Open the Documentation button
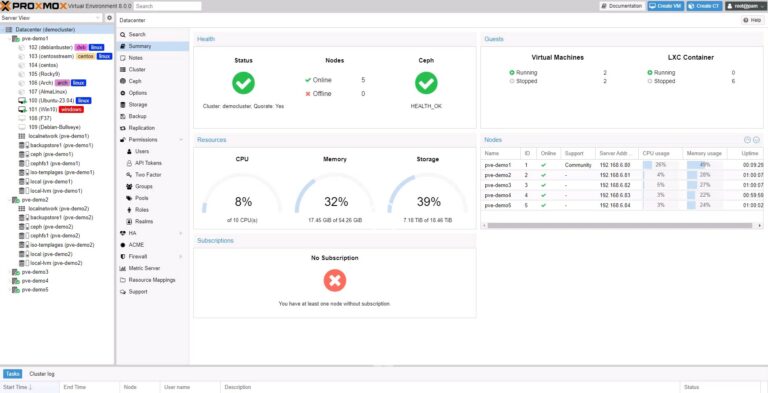Image resolution: width=768 pixels, height=393 pixels. click(622, 6)
